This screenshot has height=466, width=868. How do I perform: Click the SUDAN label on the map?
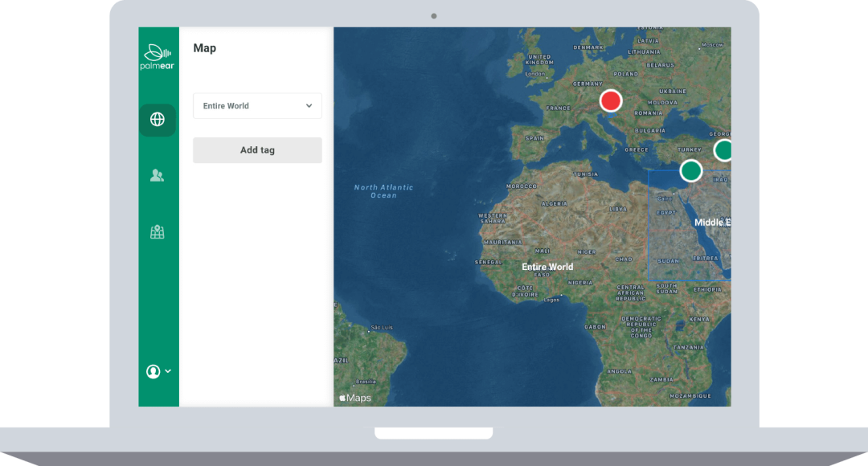(668, 260)
